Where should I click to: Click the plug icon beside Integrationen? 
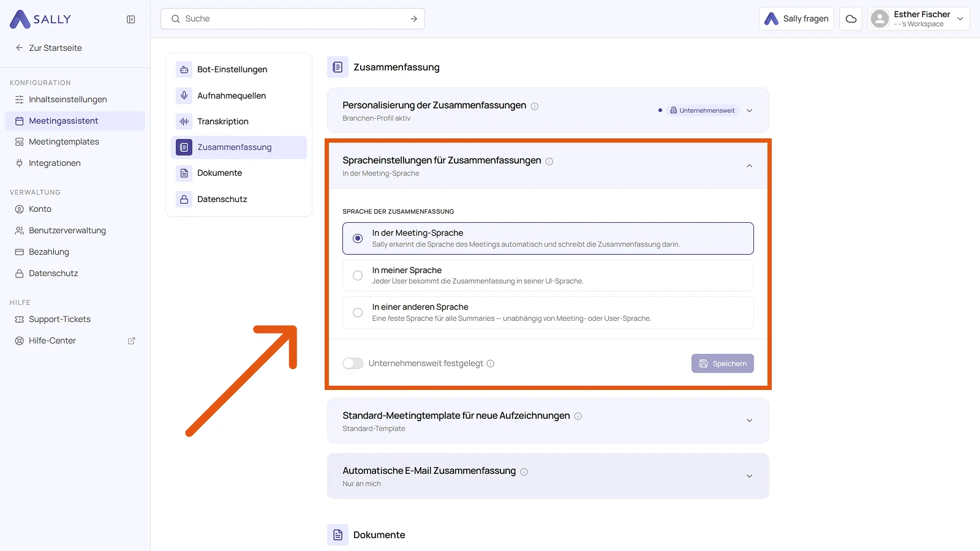click(20, 163)
